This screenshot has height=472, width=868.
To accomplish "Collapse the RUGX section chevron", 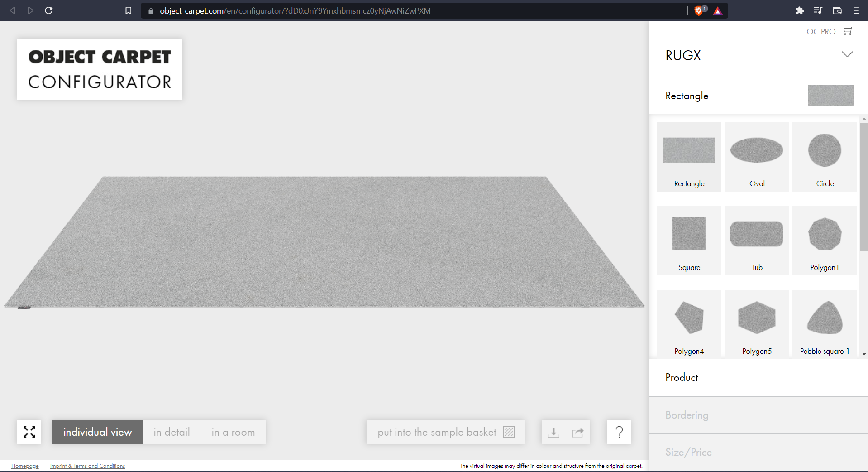I will 847,54.
